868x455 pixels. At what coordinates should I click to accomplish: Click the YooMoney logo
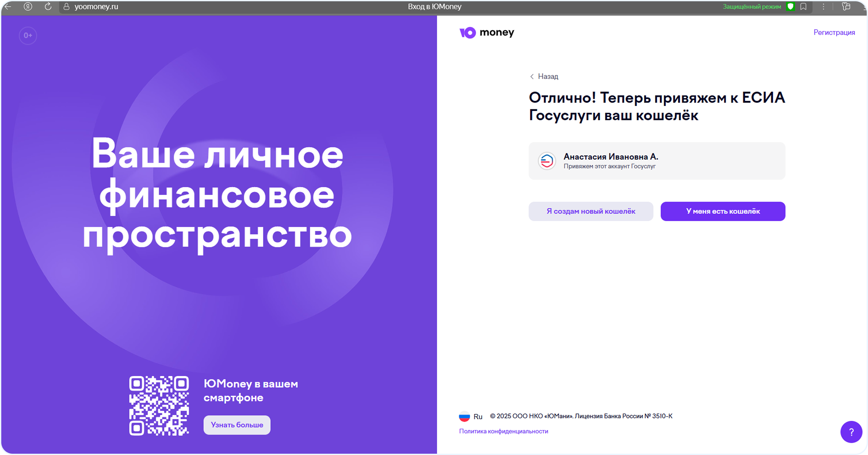487,33
